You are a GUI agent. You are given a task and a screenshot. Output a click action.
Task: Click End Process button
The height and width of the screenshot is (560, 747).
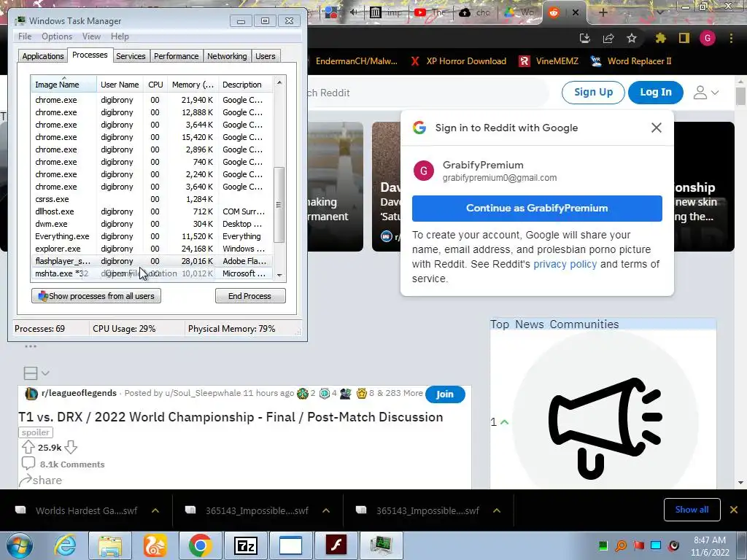(x=250, y=296)
